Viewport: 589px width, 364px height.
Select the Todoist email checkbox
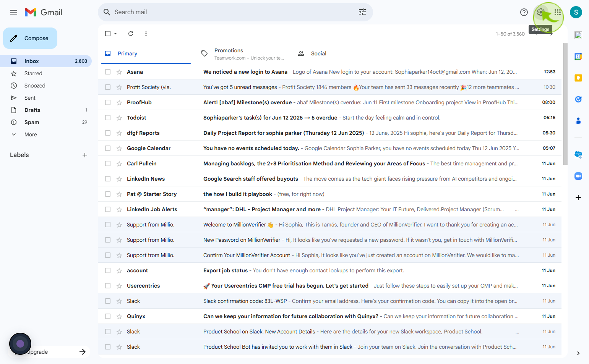(108, 118)
